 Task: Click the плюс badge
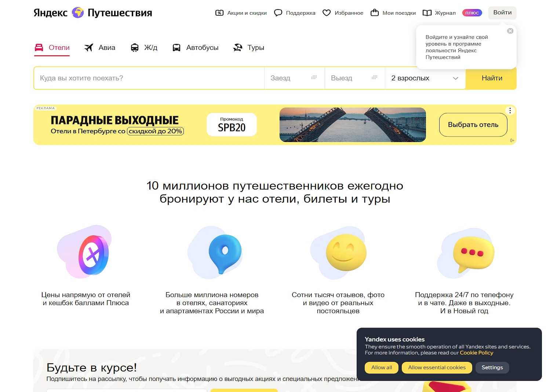(x=472, y=13)
